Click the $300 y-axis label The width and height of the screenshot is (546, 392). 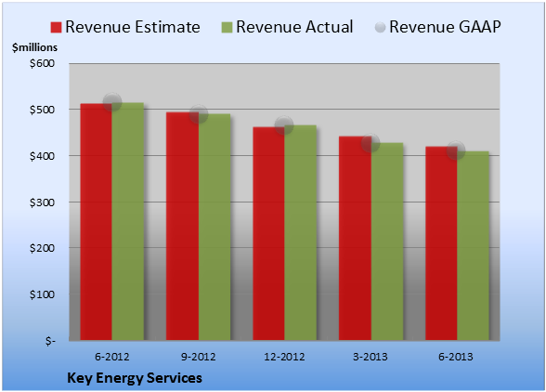coord(42,203)
